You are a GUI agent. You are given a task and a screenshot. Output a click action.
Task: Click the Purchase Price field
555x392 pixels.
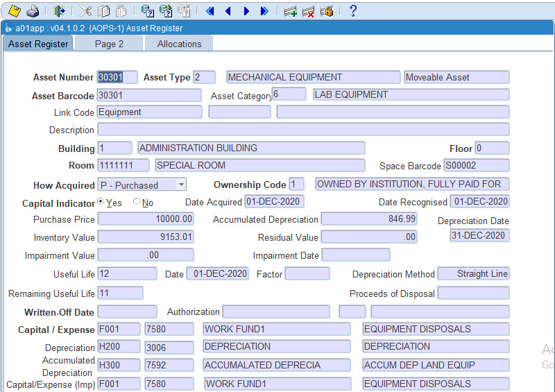click(x=146, y=219)
